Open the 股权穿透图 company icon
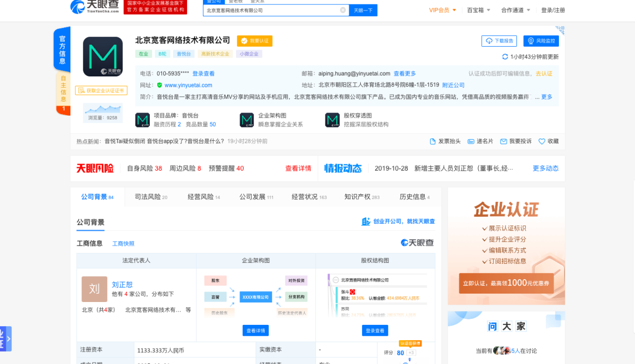 [332, 120]
